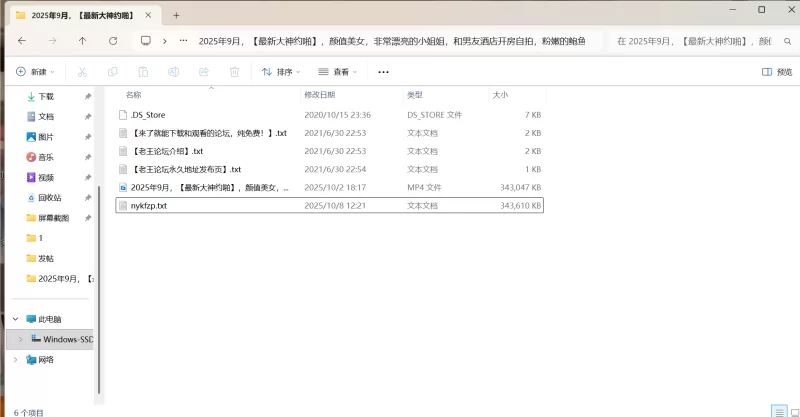
Task: Collapse the 此电脑 tree node
Action: click(15, 319)
